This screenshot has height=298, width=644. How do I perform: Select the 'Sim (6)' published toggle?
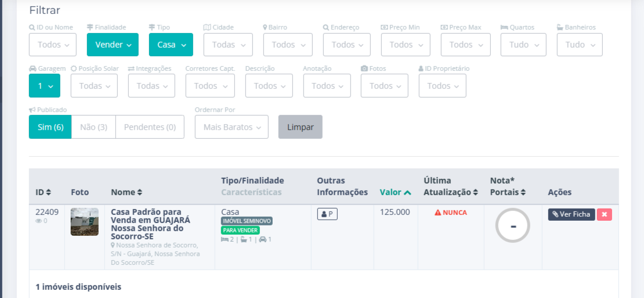click(50, 127)
